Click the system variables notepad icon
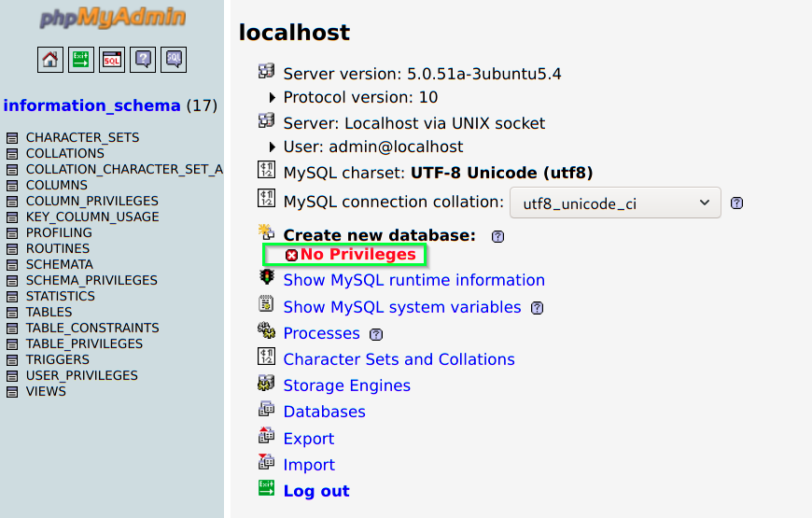The height and width of the screenshot is (518, 812). point(266,303)
